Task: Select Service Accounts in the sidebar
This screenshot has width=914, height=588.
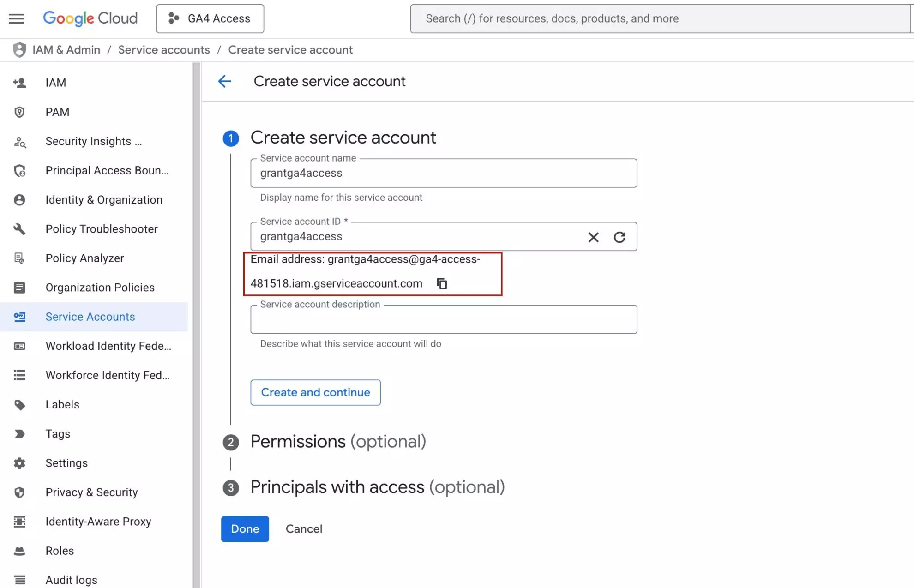Action: click(x=90, y=317)
